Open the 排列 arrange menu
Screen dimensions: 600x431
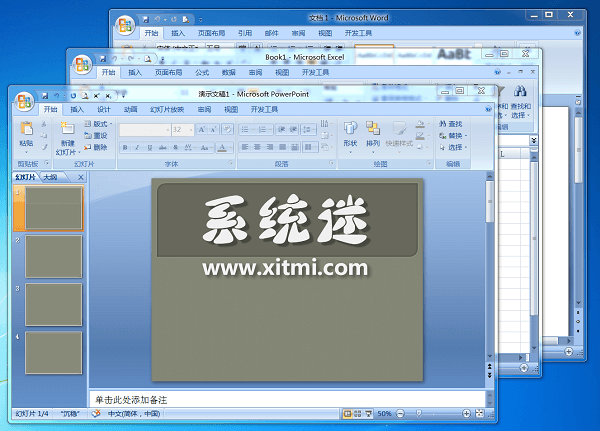[373, 137]
